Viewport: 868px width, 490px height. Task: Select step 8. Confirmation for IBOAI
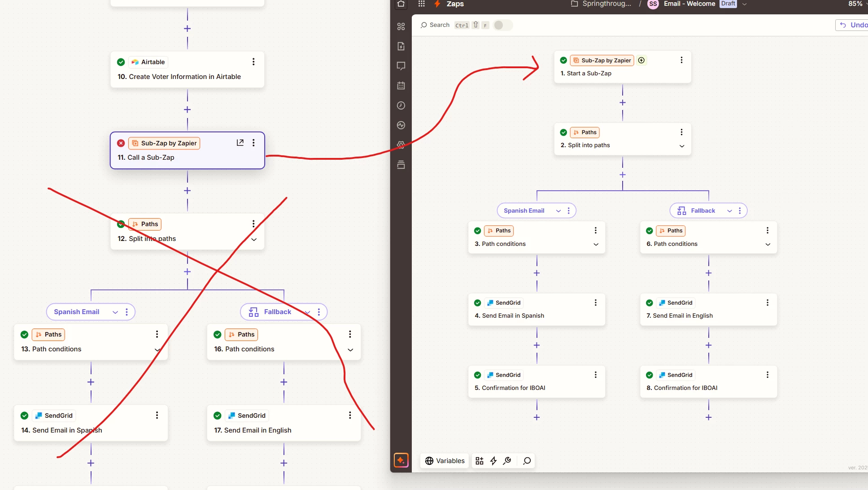point(708,381)
